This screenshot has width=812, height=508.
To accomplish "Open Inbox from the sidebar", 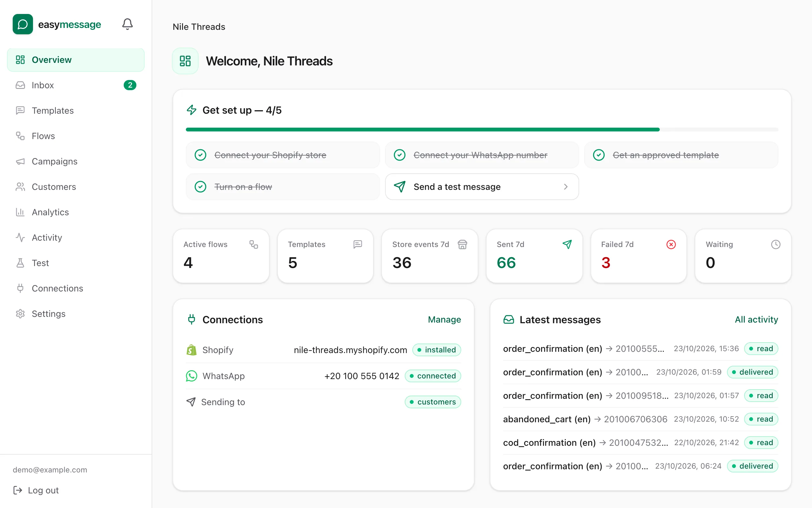I will tap(76, 85).
